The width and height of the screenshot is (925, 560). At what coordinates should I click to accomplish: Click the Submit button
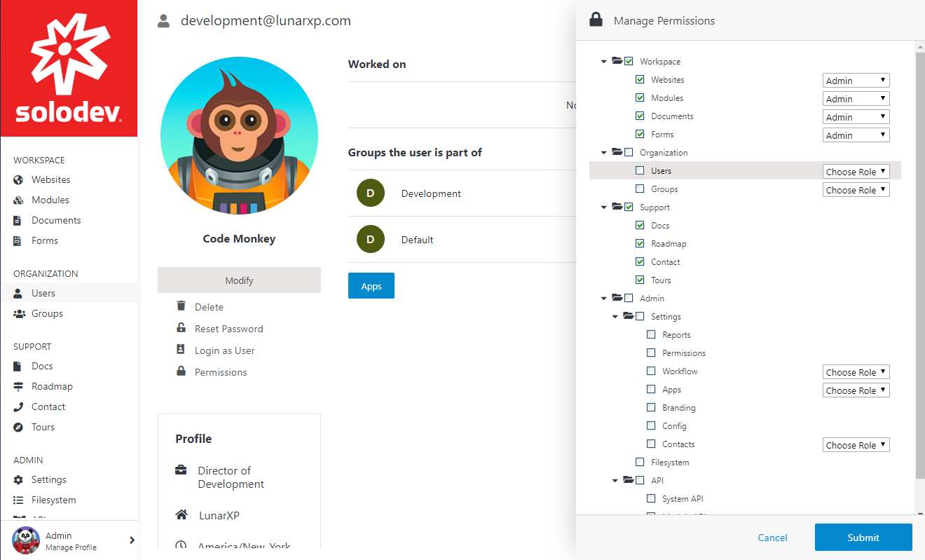coord(863,538)
